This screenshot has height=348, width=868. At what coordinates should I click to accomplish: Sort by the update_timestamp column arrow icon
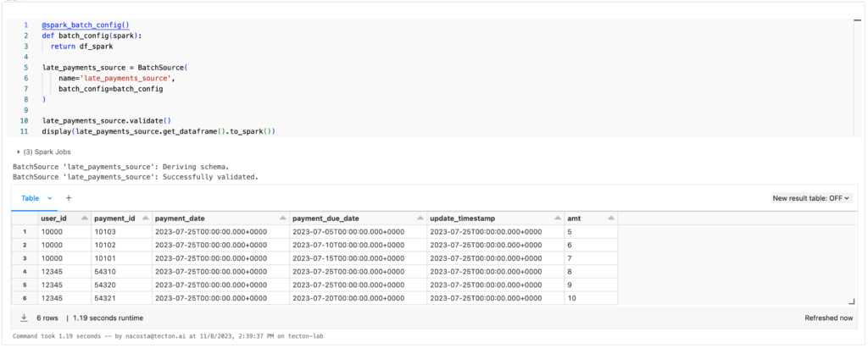pyautogui.click(x=558, y=218)
